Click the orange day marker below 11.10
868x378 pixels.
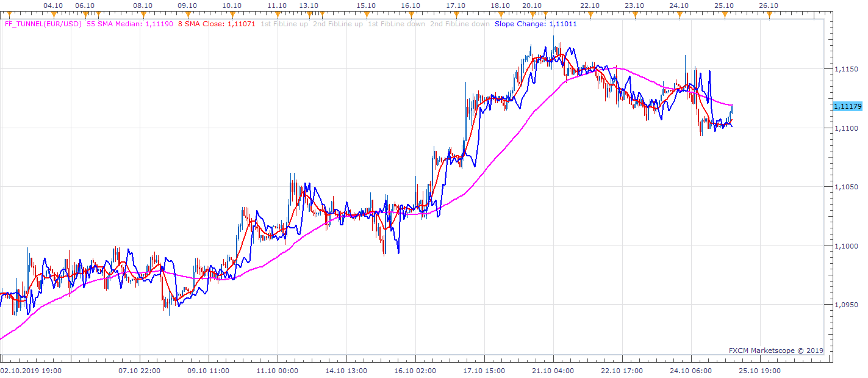pos(277,13)
